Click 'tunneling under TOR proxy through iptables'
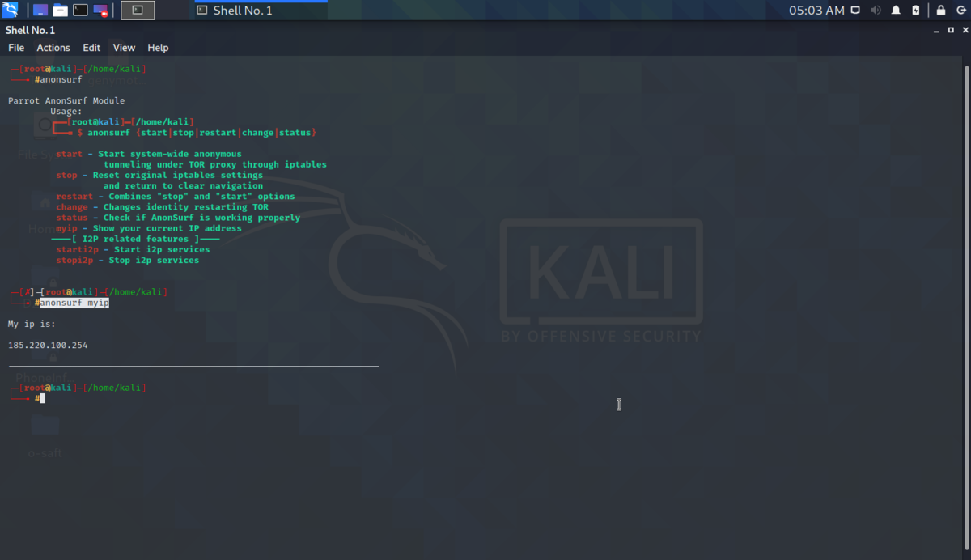 pyautogui.click(x=215, y=164)
